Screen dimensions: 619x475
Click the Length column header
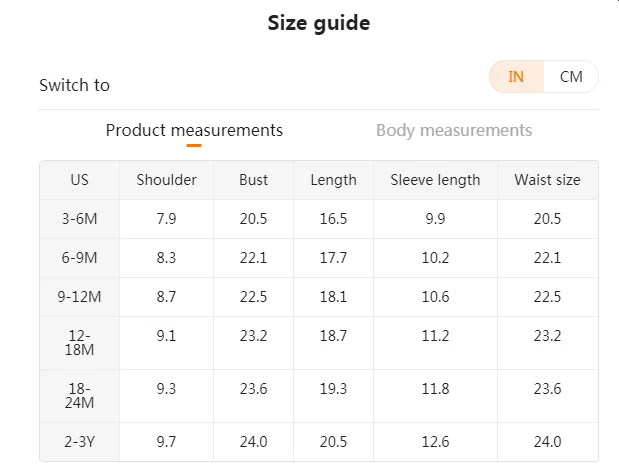click(x=334, y=180)
